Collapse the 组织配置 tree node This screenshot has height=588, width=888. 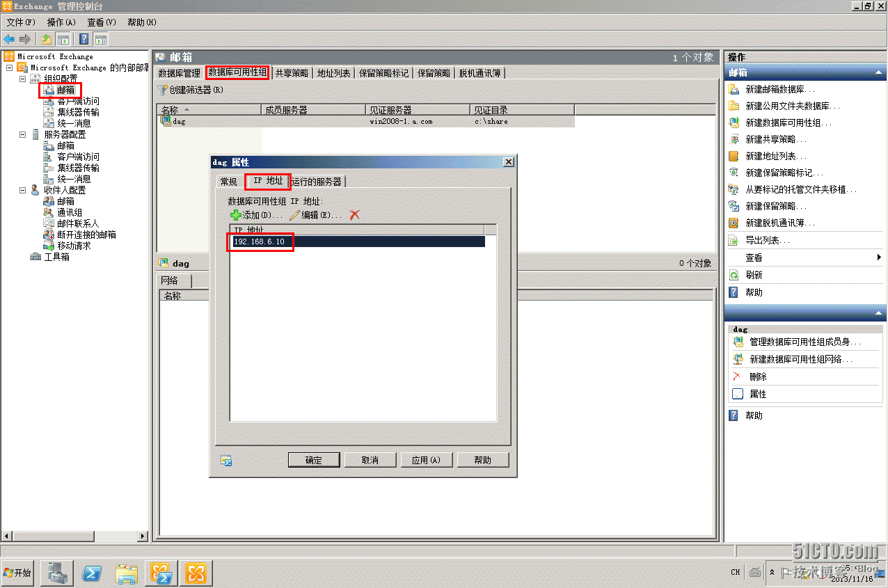point(22,79)
